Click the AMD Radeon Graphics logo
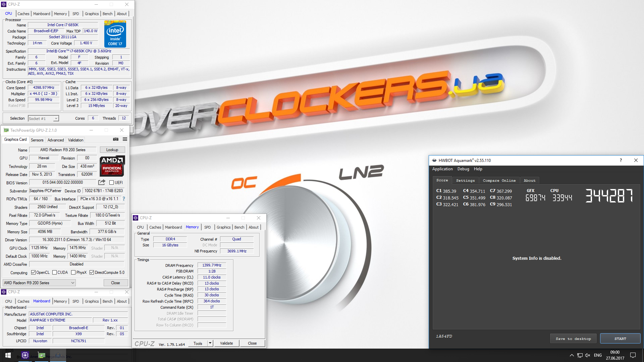Image resolution: width=644 pixels, height=362 pixels. pyautogui.click(x=112, y=166)
